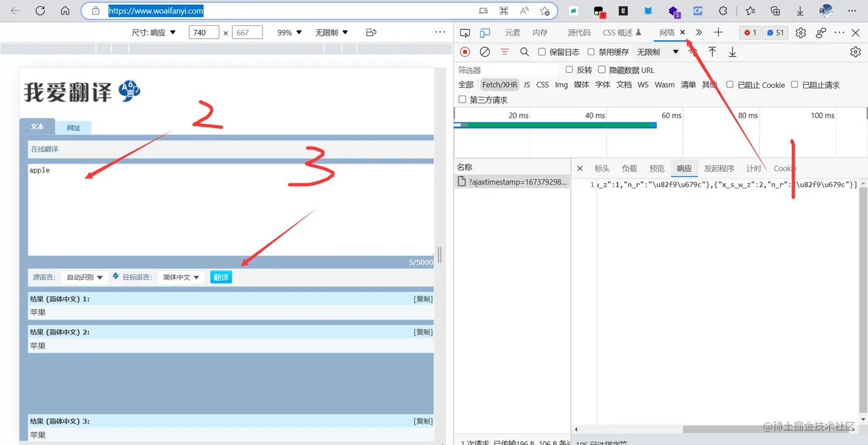
Task: Open the favorites list icon
Action: (x=750, y=10)
